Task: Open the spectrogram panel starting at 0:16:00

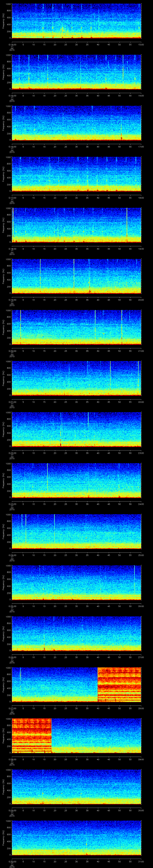Action: tap(76, 123)
